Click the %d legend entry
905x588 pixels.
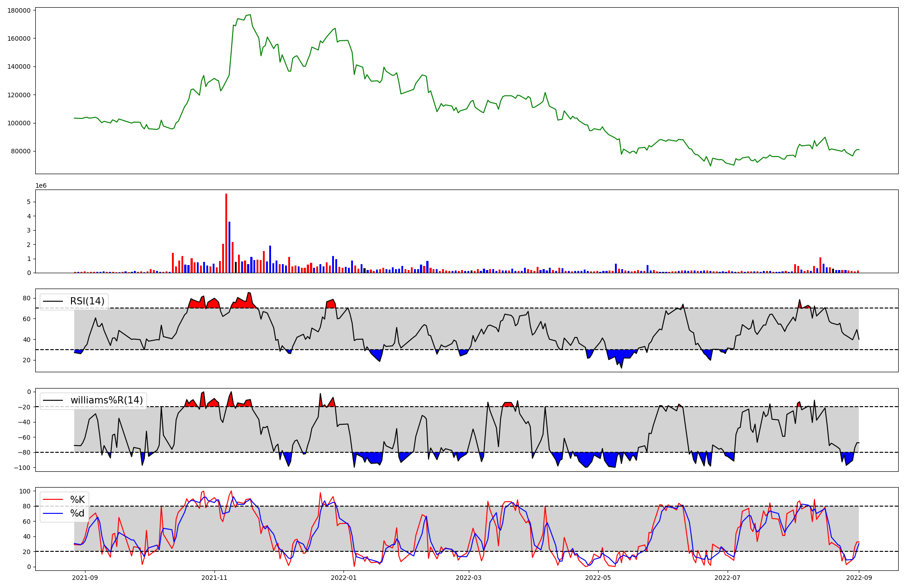77,513
